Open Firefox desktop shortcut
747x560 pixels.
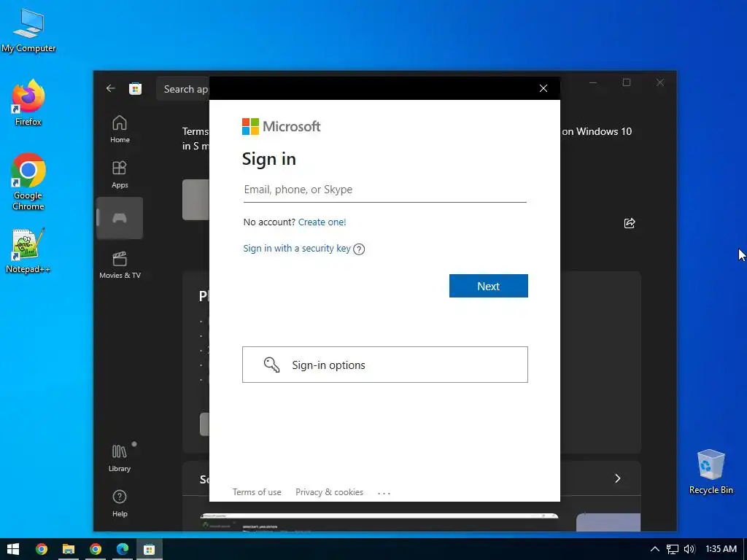click(28, 103)
